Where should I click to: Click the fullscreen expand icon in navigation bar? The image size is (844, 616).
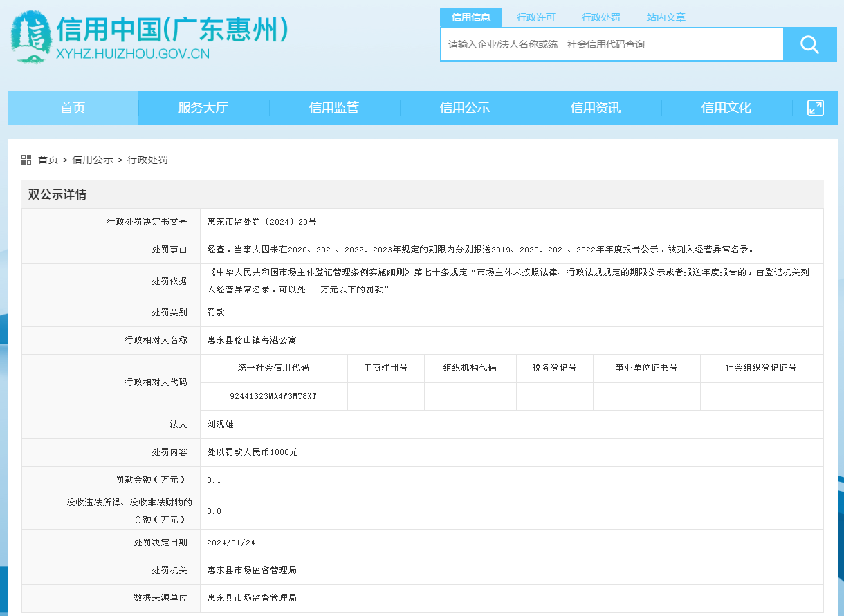(816, 108)
